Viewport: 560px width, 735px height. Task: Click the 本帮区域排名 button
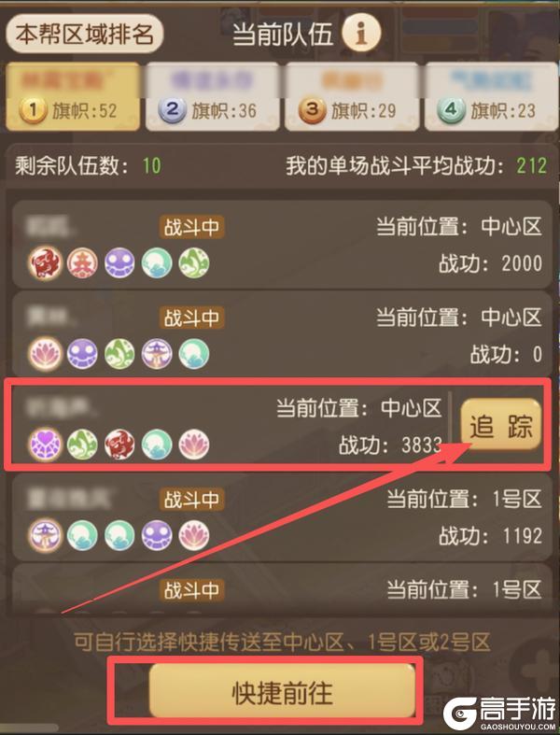pos(84,34)
